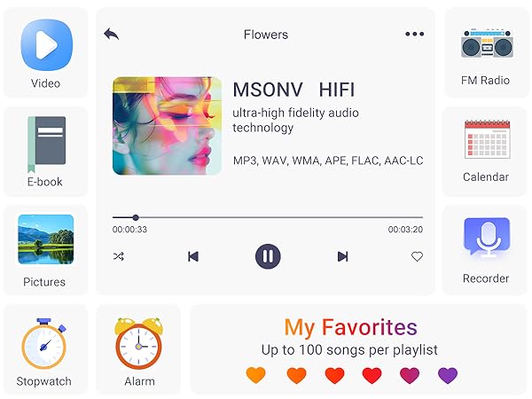Click the playback progress slider knob
The height and width of the screenshot is (399, 532).
point(136,217)
